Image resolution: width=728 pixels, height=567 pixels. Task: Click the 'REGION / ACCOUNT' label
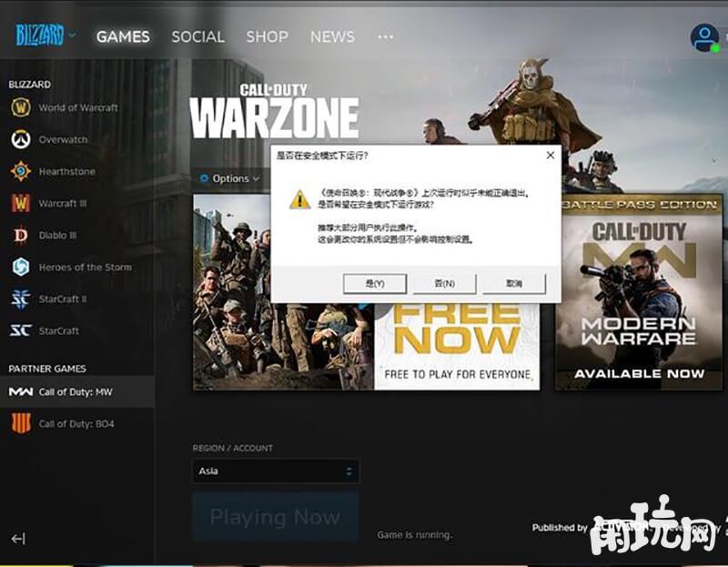click(233, 448)
